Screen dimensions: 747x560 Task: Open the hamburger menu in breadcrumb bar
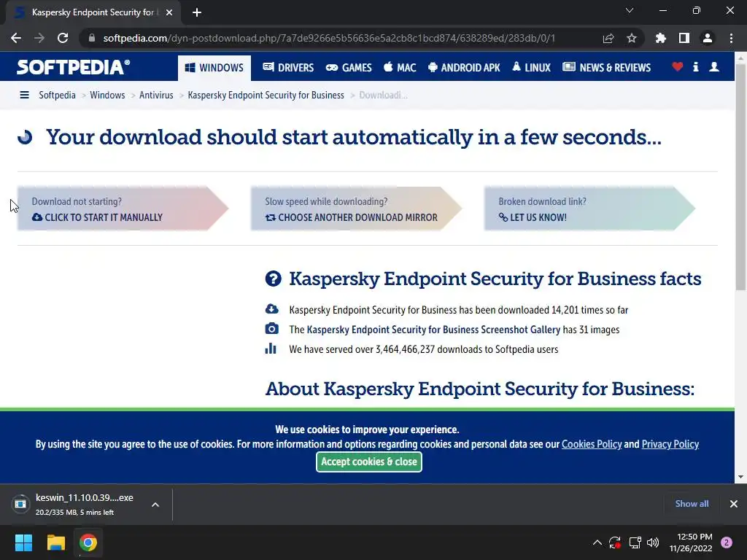pyautogui.click(x=24, y=96)
